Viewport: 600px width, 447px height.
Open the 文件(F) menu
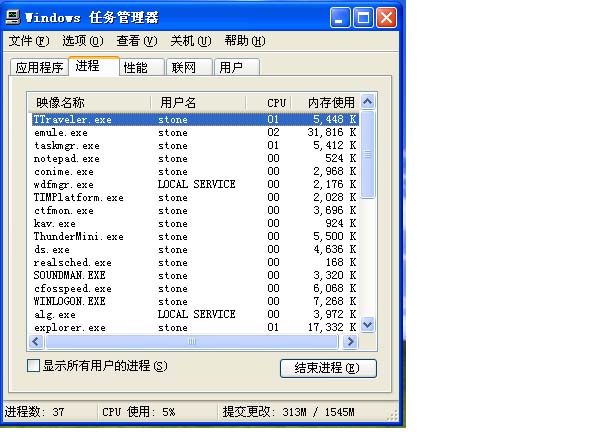click(x=29, y=41)
